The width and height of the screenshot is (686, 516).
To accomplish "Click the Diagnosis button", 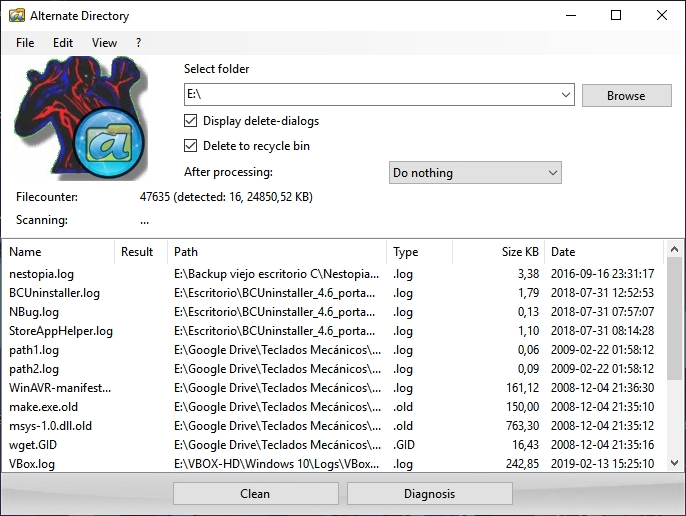I will [430, 494].
